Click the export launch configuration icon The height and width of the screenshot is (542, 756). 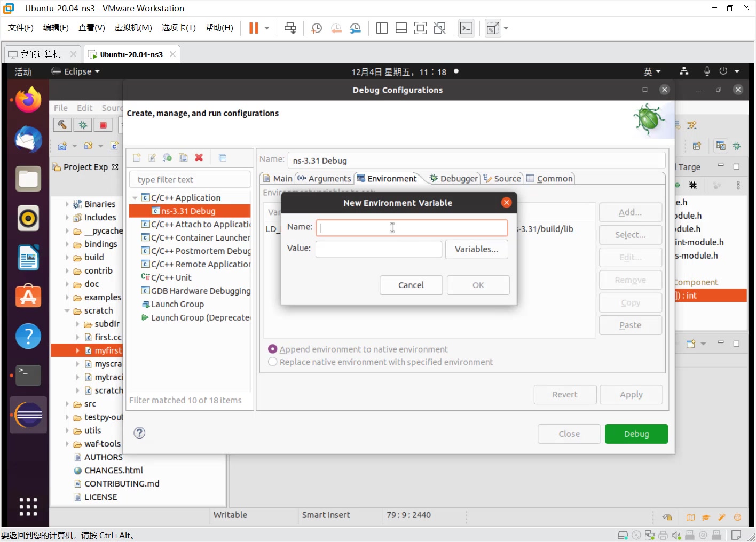(168, 158)
